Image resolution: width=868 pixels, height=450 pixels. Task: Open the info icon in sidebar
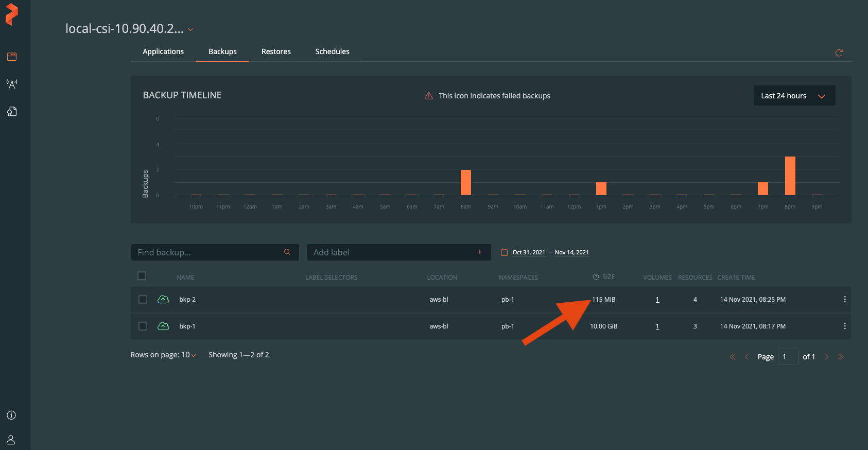click(x=11, y=416)
